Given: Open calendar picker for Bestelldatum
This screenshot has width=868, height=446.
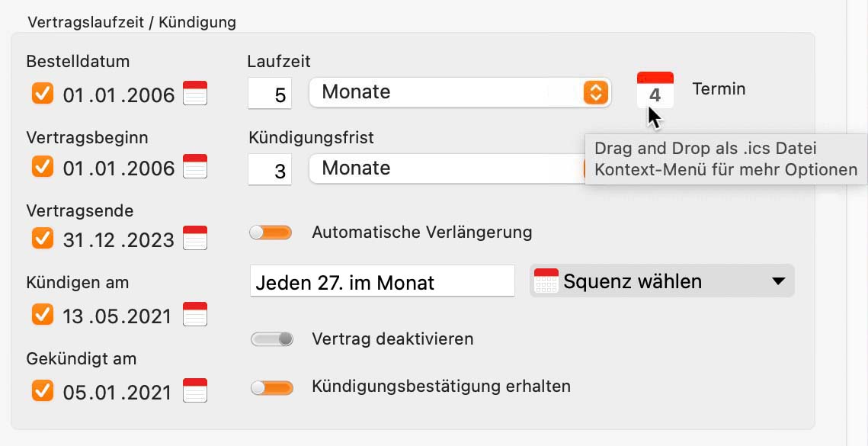Looking at the screenshot, I should [x=195, y=93].
